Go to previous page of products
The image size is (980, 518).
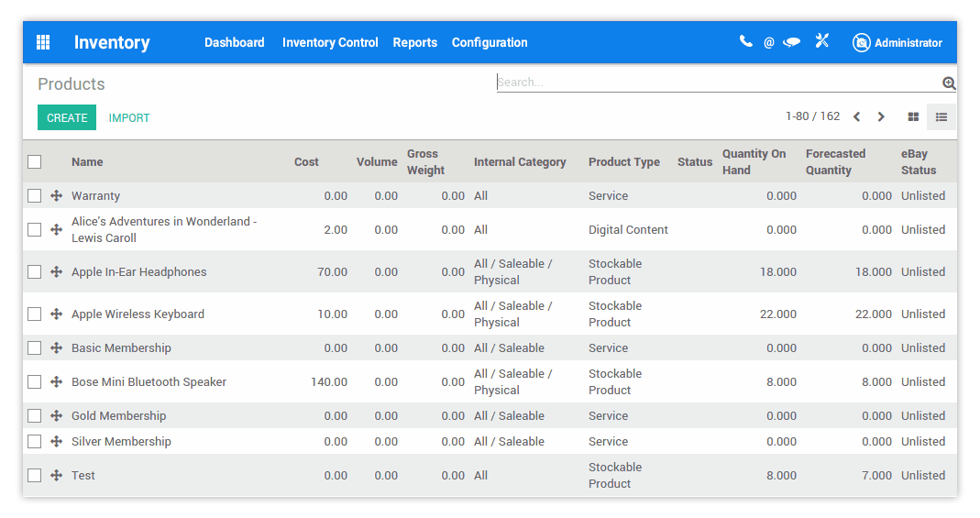pos(857,116)
